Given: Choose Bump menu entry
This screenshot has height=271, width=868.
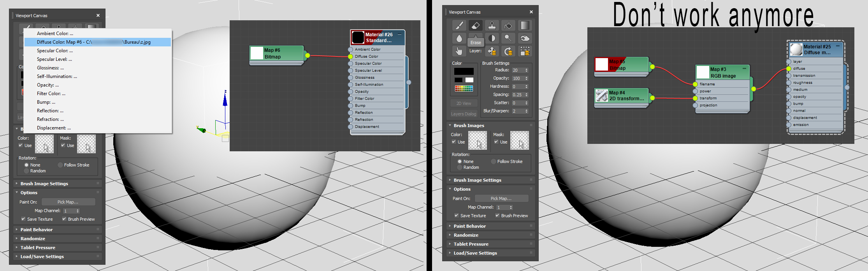Looking at the screenshot, I should pos(98,102).
